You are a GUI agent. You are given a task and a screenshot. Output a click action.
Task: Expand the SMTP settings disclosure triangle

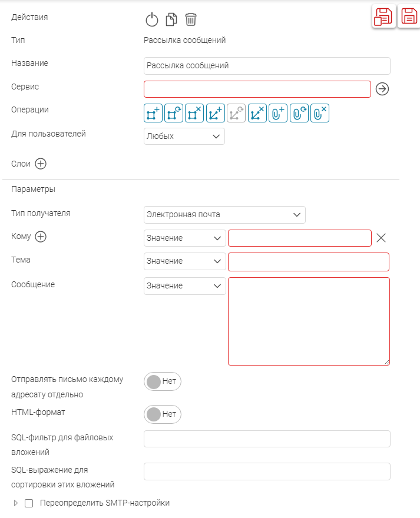pos(16,503)
